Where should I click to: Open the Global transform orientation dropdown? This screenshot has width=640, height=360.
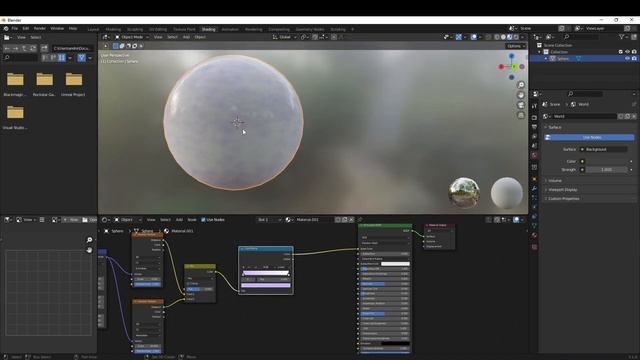284,37
